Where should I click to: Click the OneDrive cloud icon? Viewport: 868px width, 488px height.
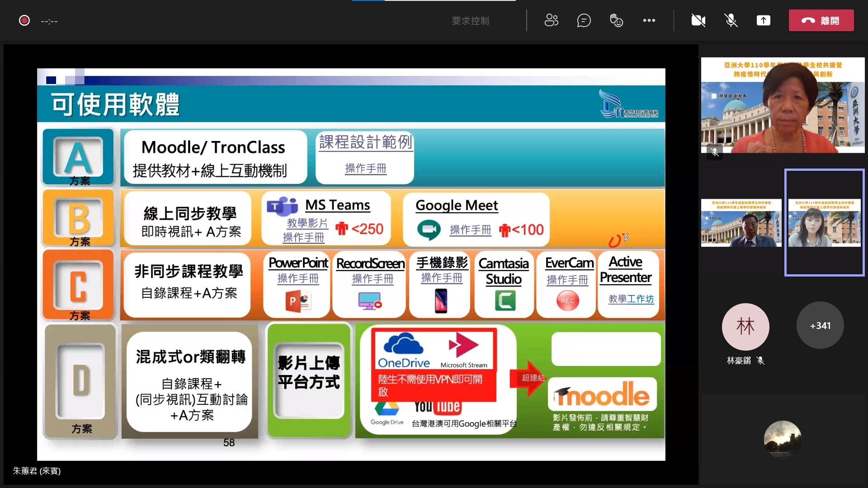pyautogui.click(x=403, y=344)
